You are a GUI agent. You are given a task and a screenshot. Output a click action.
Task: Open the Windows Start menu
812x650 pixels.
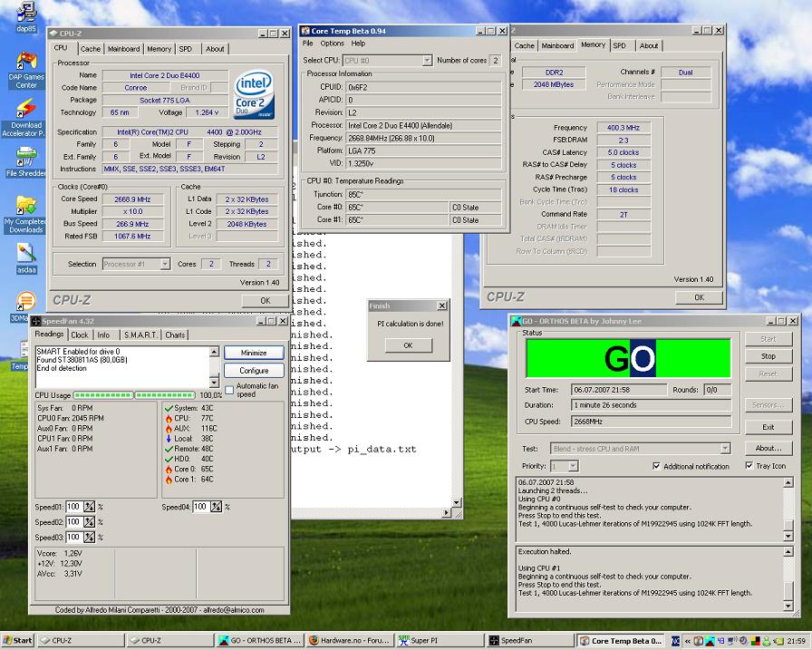pos(17,640)
